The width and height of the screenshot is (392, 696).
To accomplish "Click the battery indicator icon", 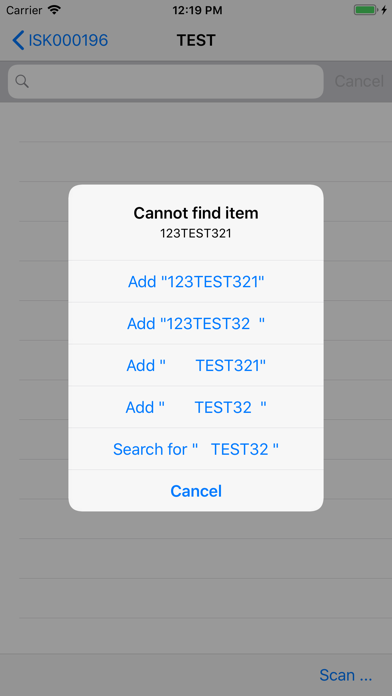I will [x=365, y=10].
